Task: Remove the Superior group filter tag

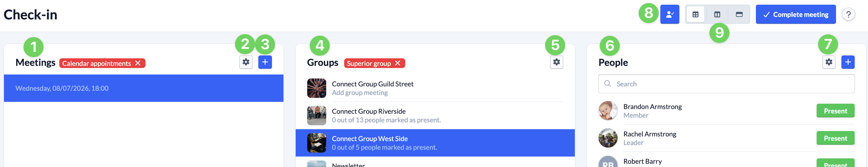Action: coord(398,63)
